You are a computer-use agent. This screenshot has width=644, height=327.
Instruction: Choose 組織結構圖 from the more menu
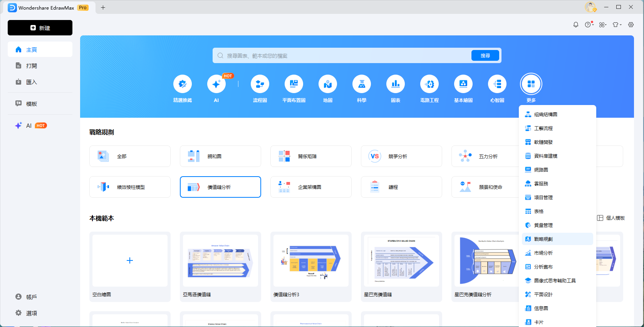(x=557, y=114)
